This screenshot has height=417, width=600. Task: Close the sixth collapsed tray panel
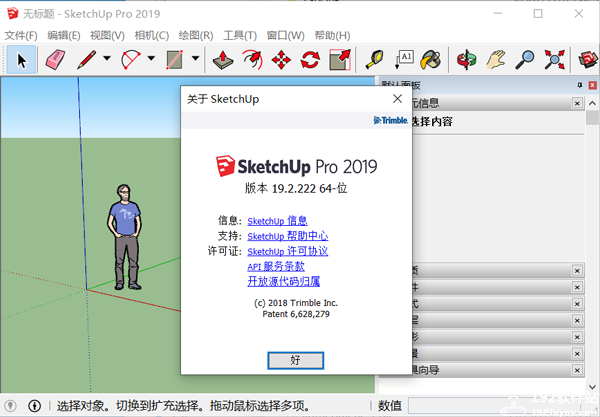pyautogui.click(x=577, y=353)
